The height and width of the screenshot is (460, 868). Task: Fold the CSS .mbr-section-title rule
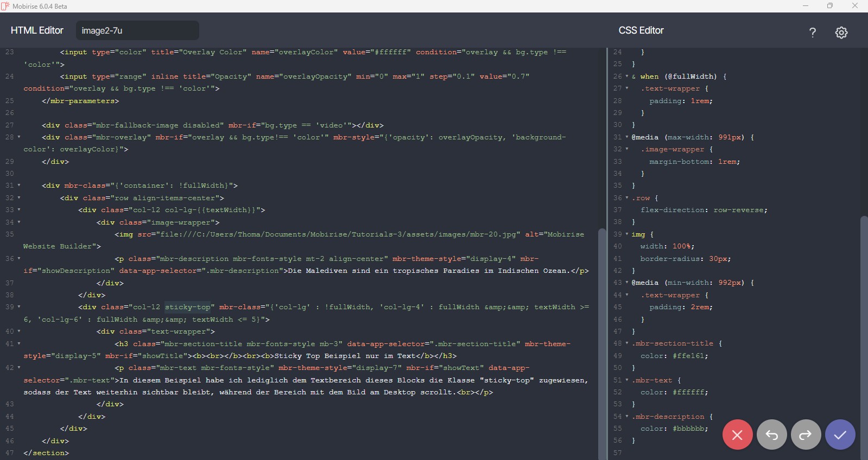click(627, 343)
